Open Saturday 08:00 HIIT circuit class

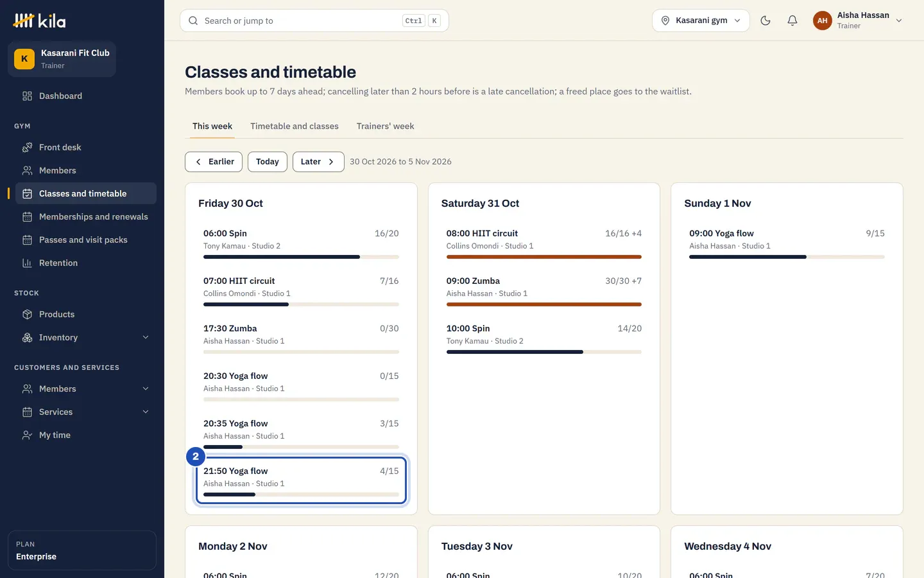(544, 243)
